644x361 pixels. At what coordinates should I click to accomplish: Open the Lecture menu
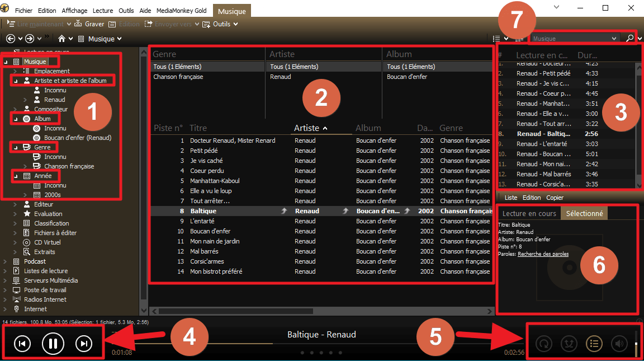[102, 10]
